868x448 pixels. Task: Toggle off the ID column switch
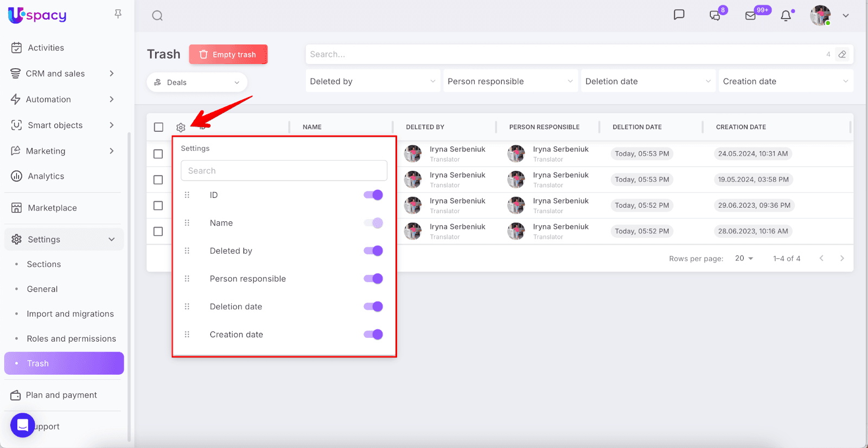(x=373, y=195)
